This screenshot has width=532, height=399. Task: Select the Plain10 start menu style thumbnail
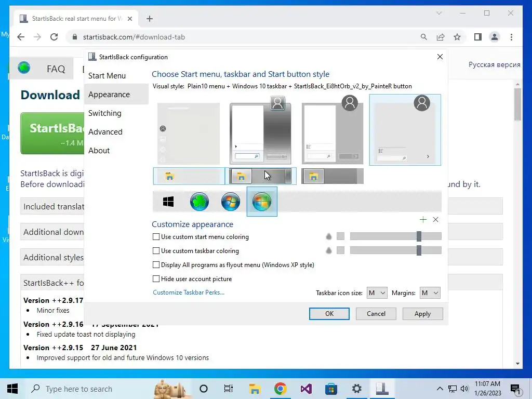[x=405, y=130]
